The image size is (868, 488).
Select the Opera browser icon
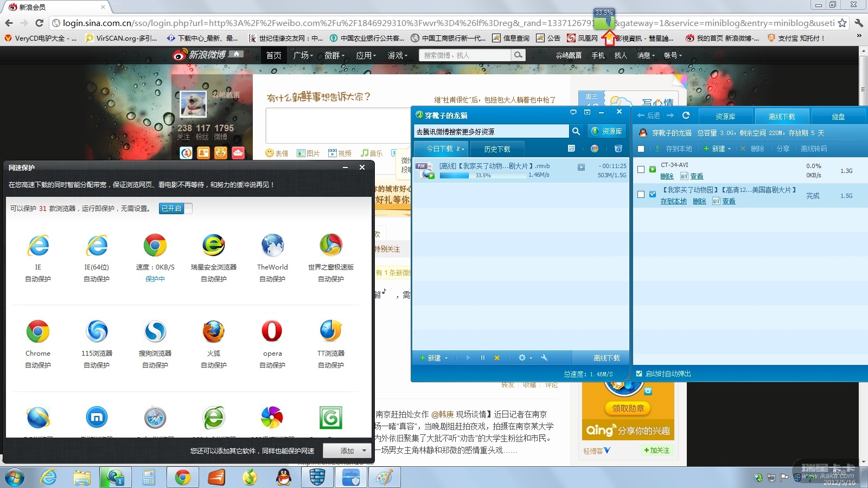pos(272,332)
